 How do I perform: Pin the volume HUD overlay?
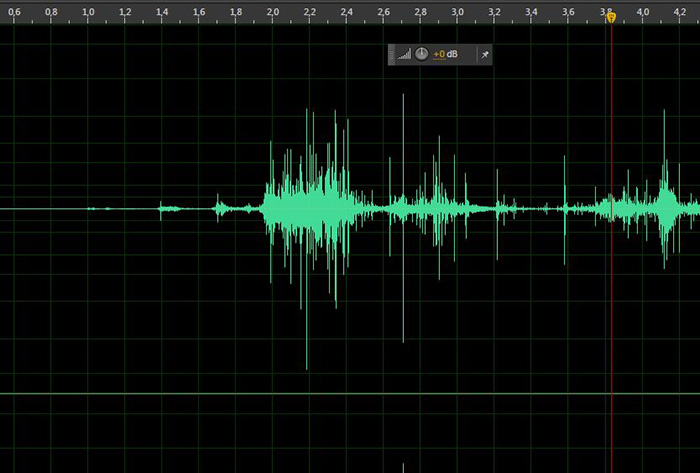[485, 55]
